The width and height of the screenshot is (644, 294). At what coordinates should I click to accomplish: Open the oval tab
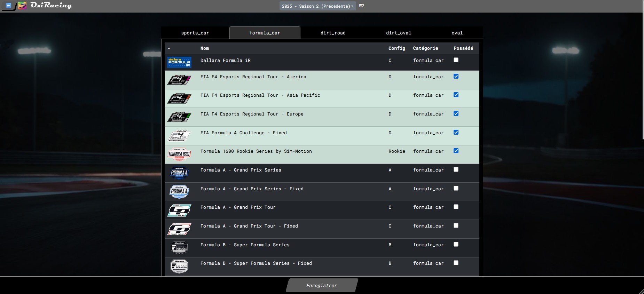tap(457, 33)
